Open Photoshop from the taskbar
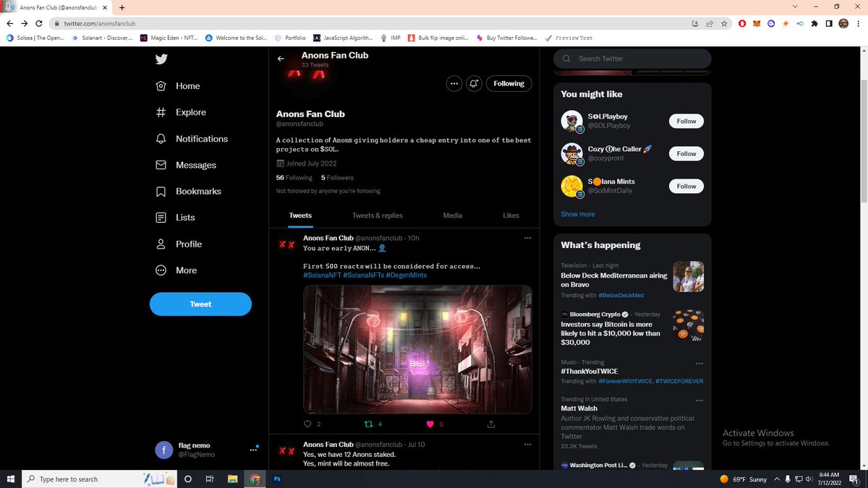The width and height of the screenshot is (868, 488). click(277, 479)
